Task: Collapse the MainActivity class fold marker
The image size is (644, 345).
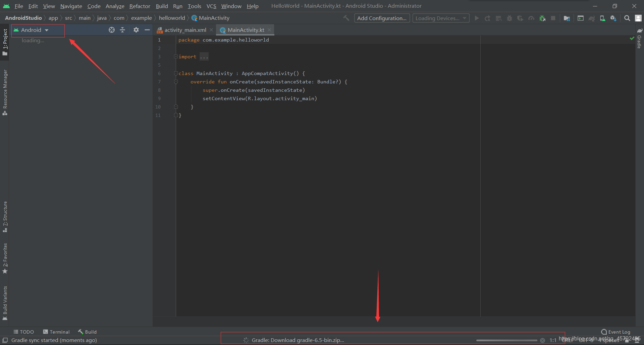Action: (176, 73)
